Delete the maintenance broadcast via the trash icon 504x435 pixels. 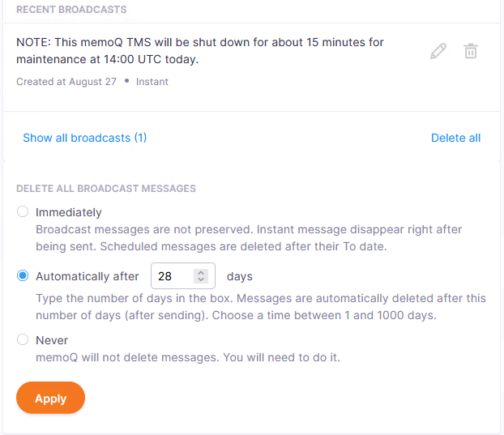470,52
